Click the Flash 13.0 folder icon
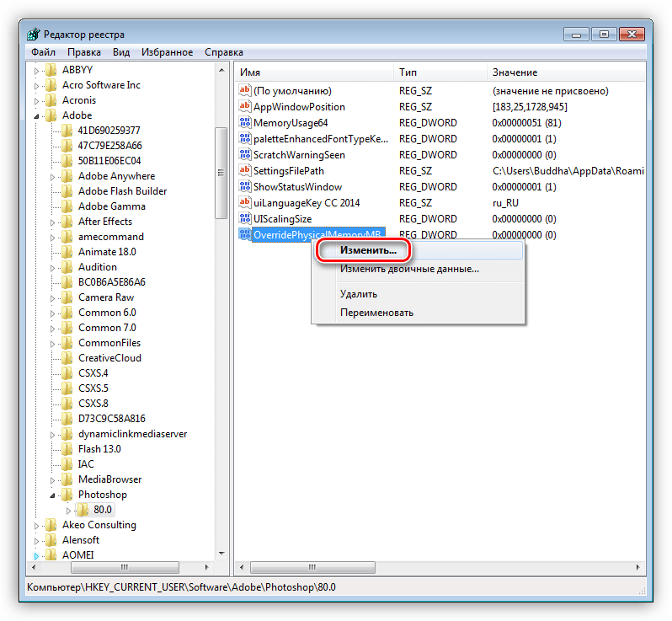Screen dimensions: 672x621 [67, 448]
